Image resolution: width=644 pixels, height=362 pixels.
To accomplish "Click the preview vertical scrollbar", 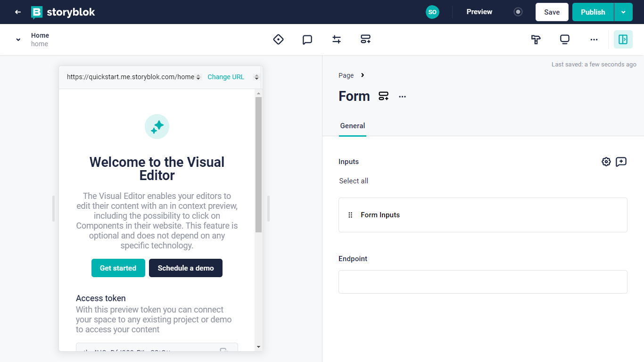I will (x=258, y=165).
